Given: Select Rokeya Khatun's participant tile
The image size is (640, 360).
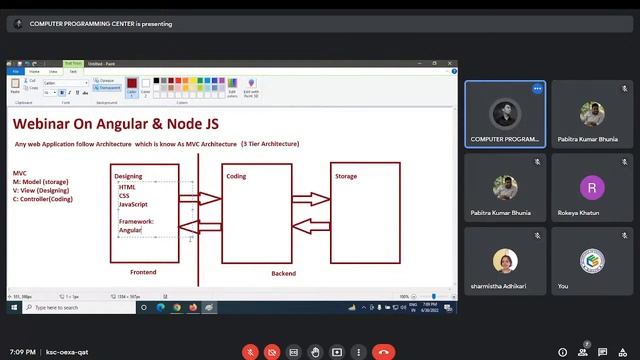Looking at the screenshot, I should click(592, 188).
